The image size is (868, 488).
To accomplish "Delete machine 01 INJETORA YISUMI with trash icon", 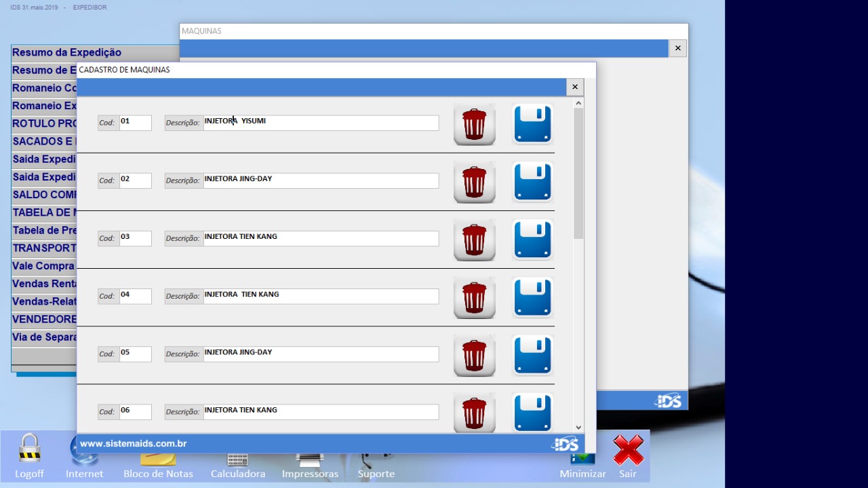I will tap(475, 124).
